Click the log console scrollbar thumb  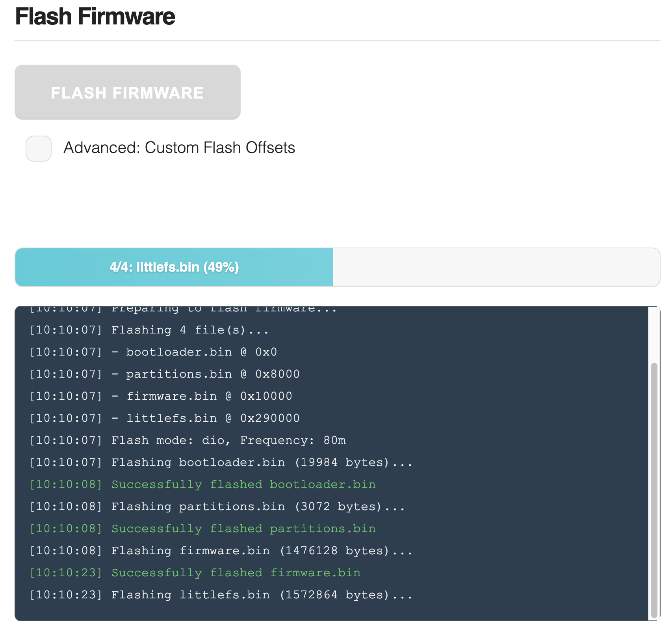(x=654, y=489)
